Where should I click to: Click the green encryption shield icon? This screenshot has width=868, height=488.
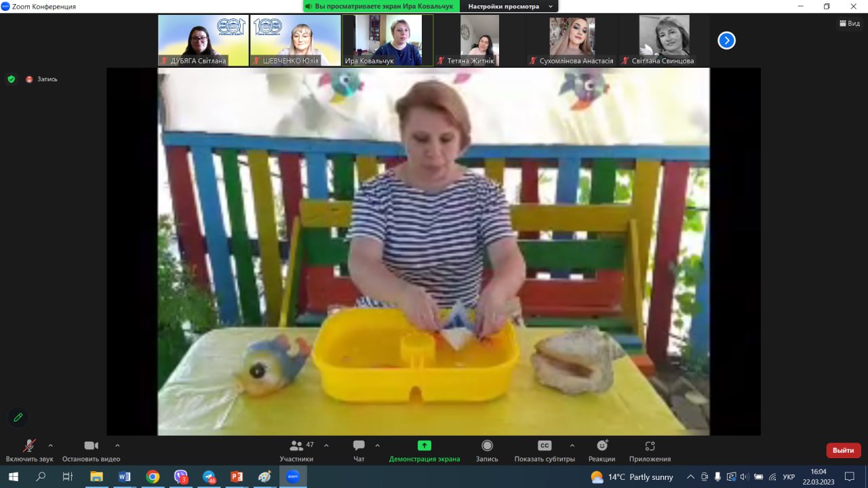[11, 79]
